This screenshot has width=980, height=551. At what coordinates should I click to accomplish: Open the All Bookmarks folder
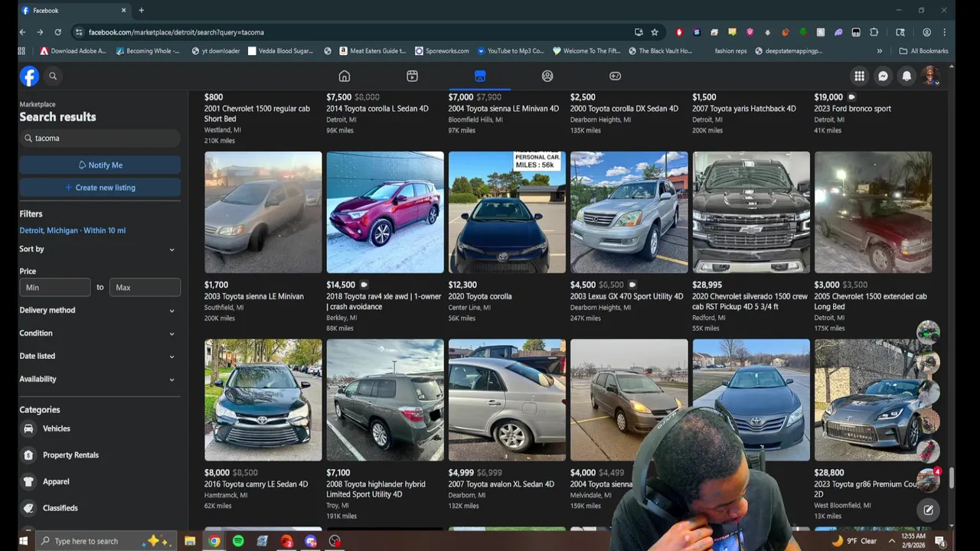[x=923, y=51]
